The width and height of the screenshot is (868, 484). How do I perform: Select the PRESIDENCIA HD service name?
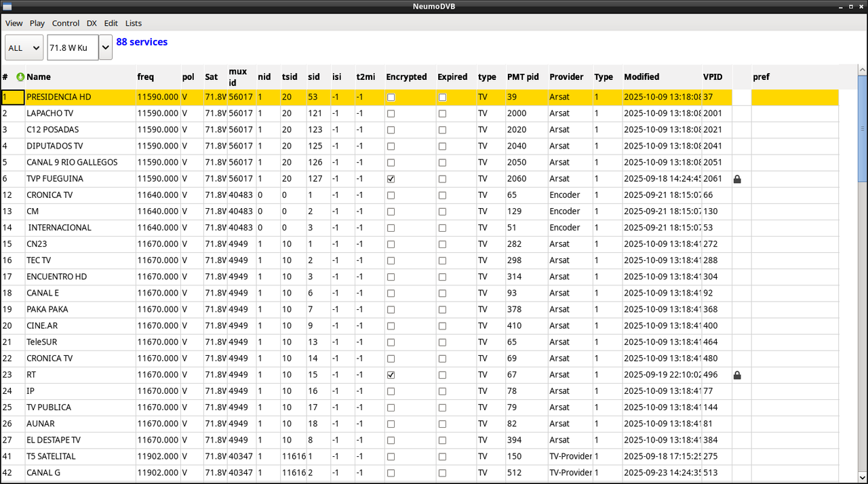click(58, 98)
